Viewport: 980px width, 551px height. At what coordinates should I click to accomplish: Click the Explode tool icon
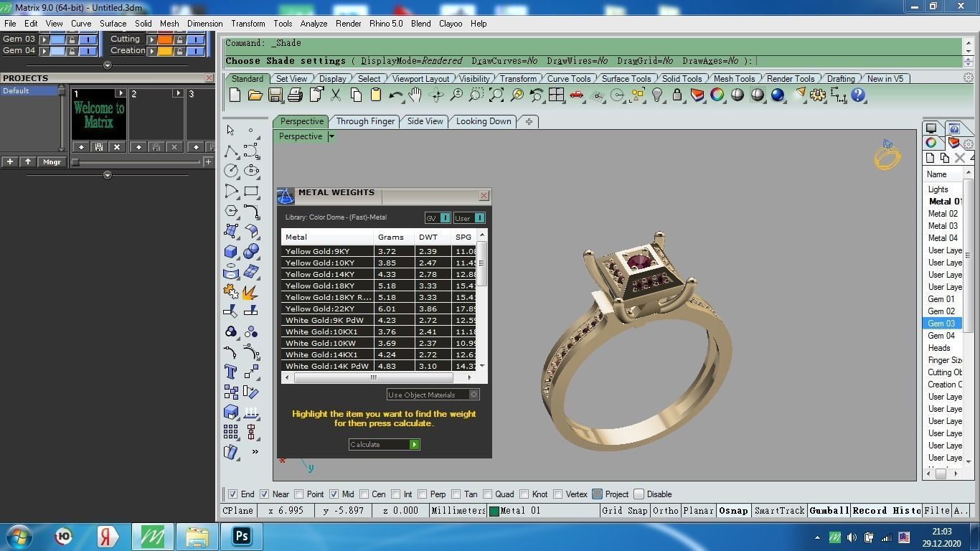coord(250,291)
